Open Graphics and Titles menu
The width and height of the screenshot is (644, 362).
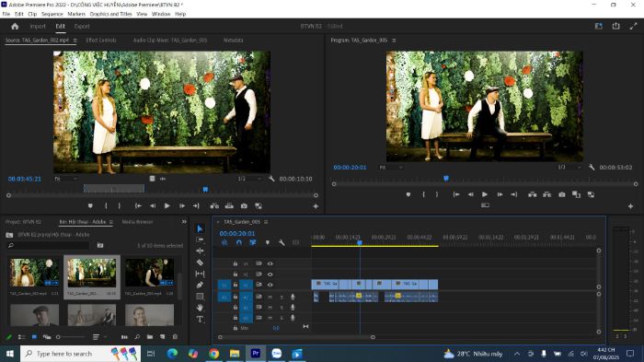111,14
